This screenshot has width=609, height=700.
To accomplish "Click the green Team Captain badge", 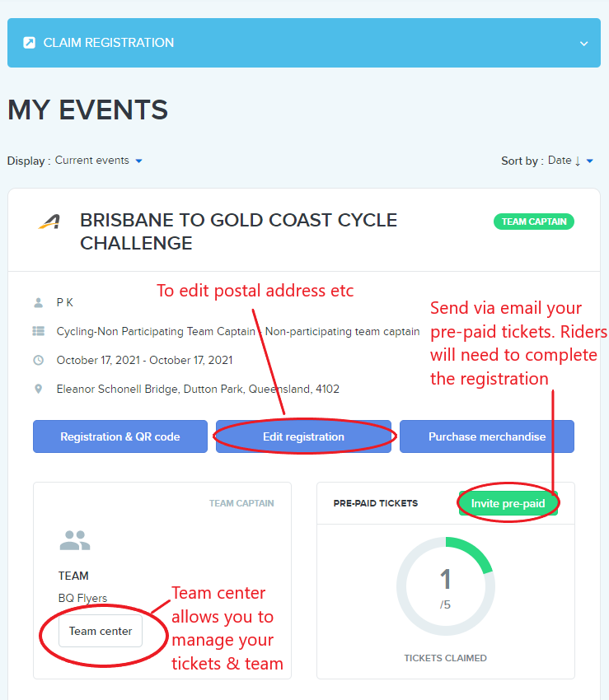I will click(534, 222).
